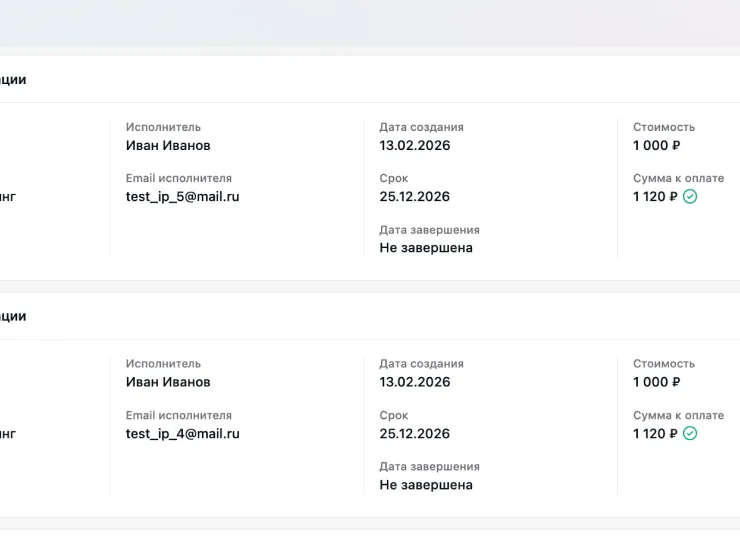Click the Email исполнителя label above test_ip_4@mail.ru
The height and width of the screenshot is (536, 740).
[179, 415]
